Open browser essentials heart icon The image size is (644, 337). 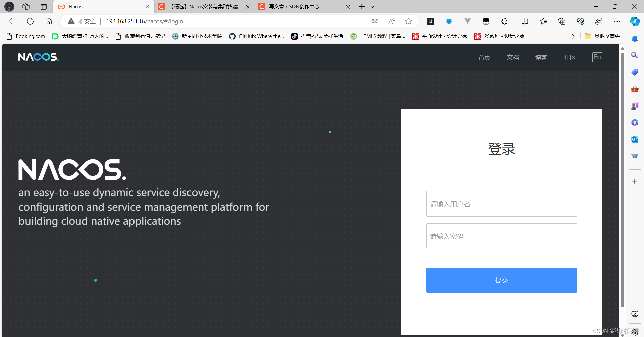pyautogui.click(x=580, y=21)
